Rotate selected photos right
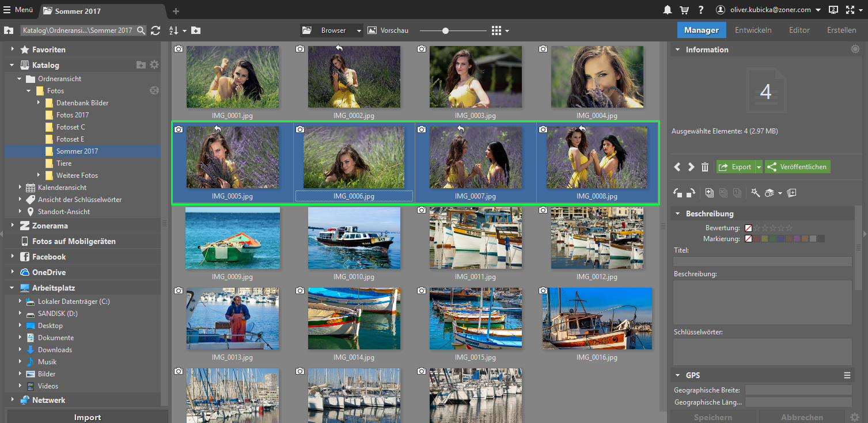The image size is (868, 423). click(x=691, y=193)
